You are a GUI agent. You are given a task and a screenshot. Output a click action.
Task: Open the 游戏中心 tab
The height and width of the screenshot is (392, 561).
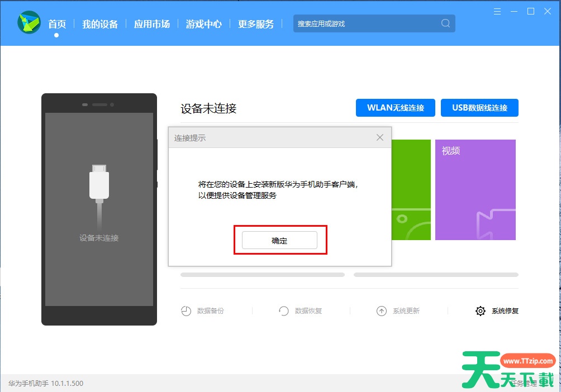pos(204,24)
